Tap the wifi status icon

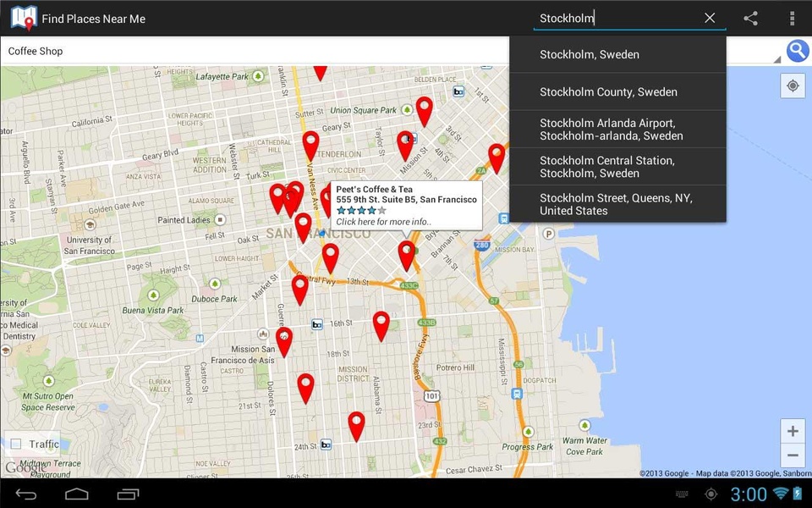coord(780,493)
